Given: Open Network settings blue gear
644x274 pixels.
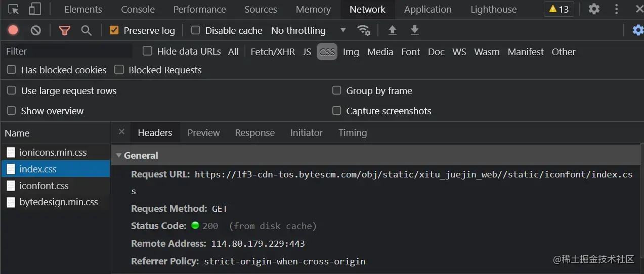Looking at the screenshot, I should tap(638, 30).
